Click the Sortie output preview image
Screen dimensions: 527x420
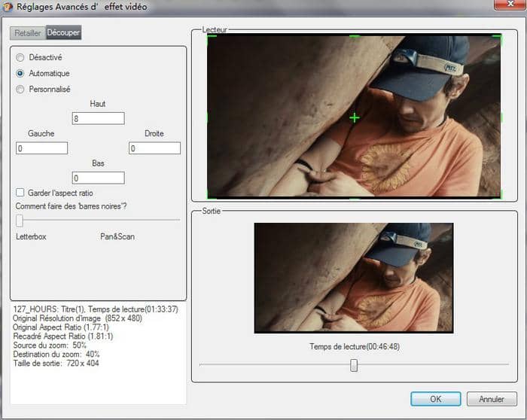[x=354, y=278]
